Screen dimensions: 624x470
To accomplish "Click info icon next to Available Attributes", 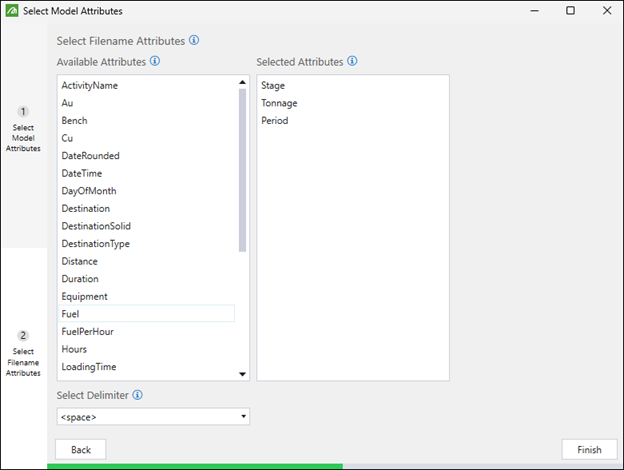I will [155, 61].
